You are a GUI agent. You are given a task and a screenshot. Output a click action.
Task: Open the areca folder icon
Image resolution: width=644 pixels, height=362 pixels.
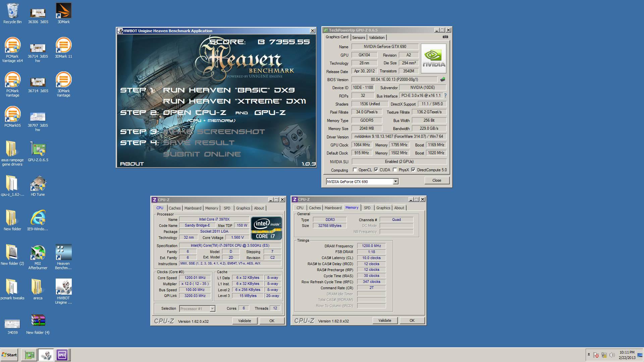tap(38, 290)
